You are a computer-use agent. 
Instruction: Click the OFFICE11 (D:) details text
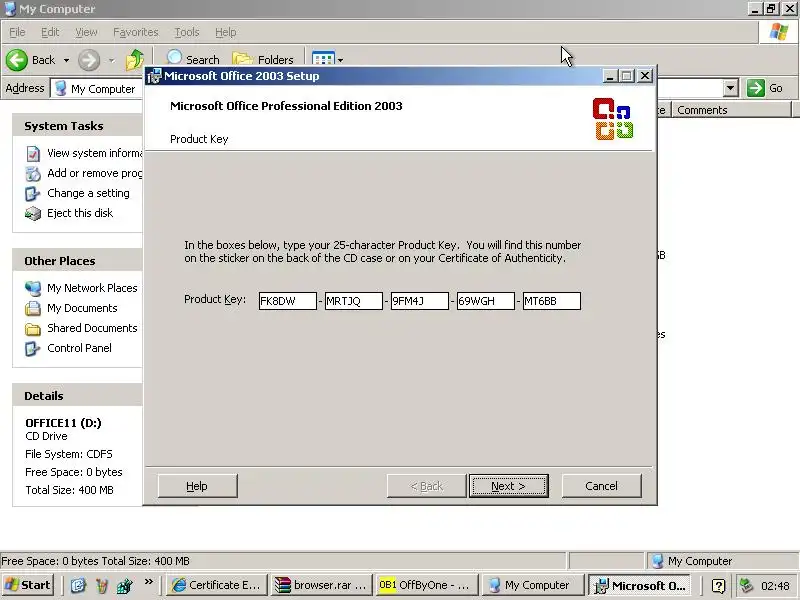coord(63,423)
